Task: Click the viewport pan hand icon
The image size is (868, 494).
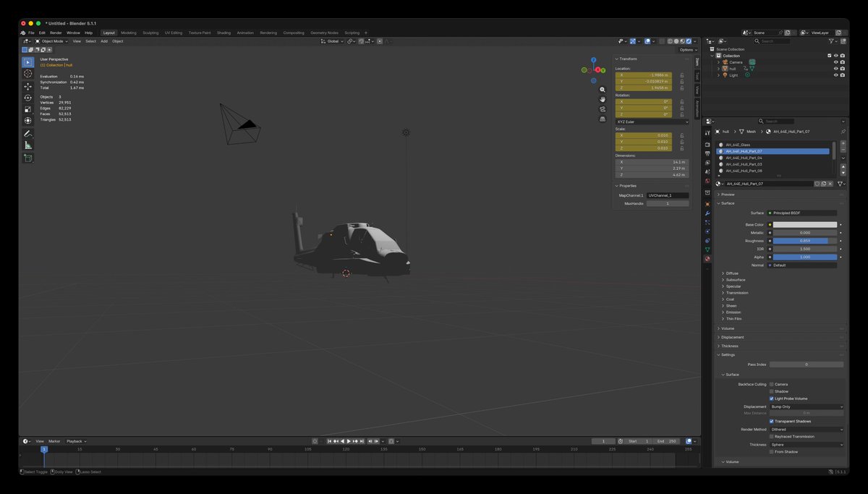Action: [x=603, y=99]
